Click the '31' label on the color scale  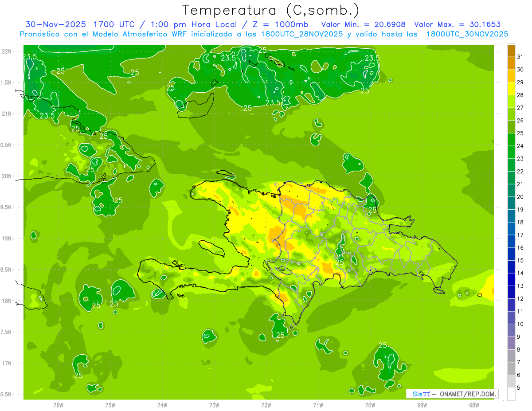click(520, 57)
